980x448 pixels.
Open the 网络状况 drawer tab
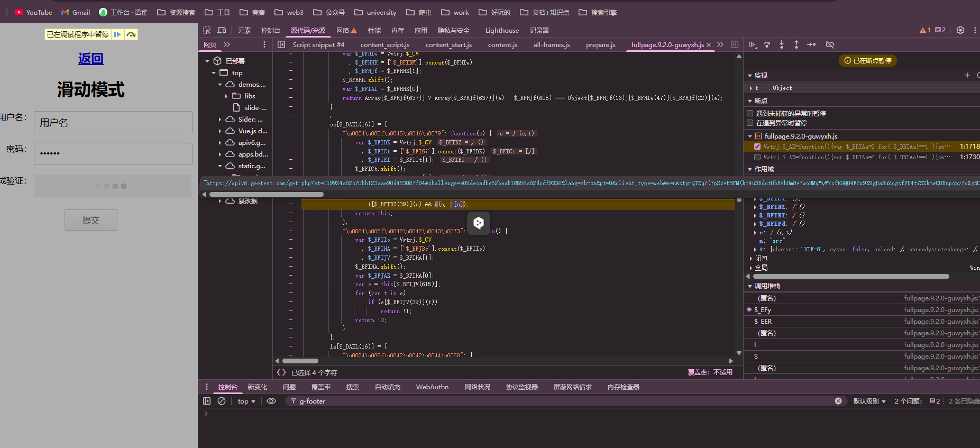[x=478, y=387]
